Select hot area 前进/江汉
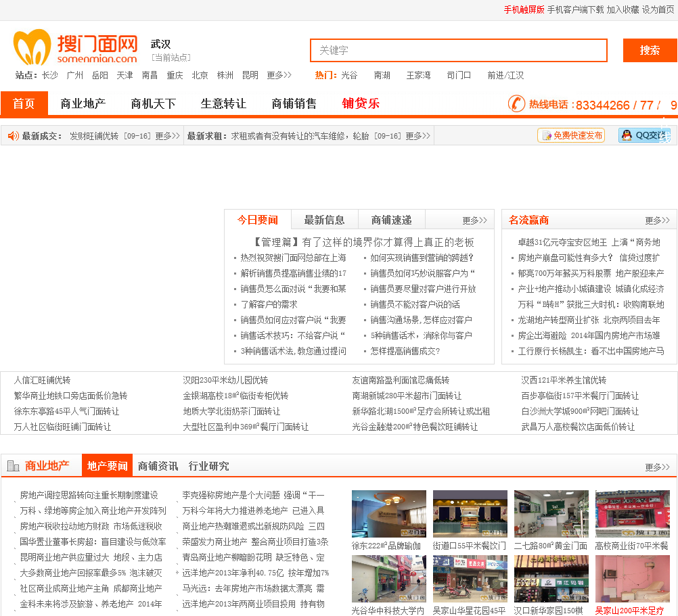Image resolution: width=678 pixels, height=616 pixels. coord(505,75)
